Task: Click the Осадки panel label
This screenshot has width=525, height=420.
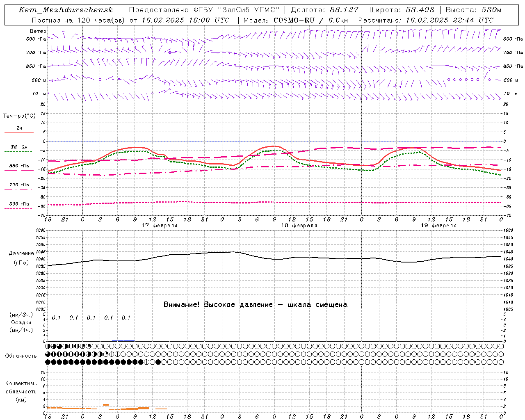Action: click(x=21, y=322)
